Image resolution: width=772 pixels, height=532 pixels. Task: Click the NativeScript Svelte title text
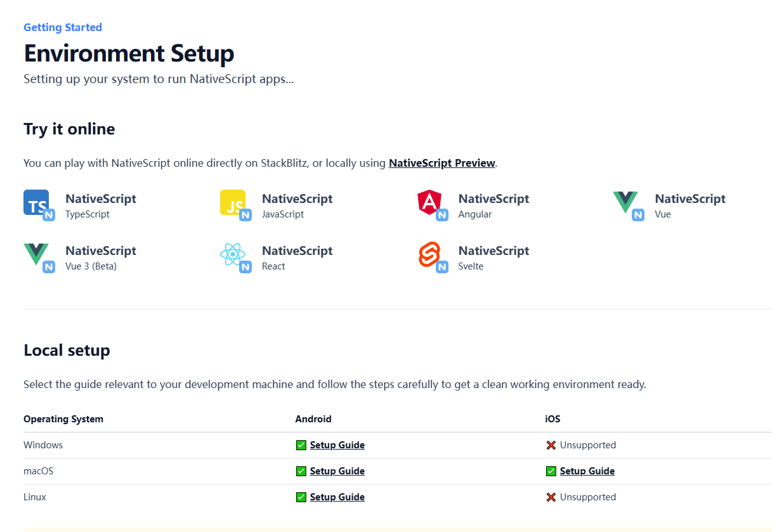point(494,250)
